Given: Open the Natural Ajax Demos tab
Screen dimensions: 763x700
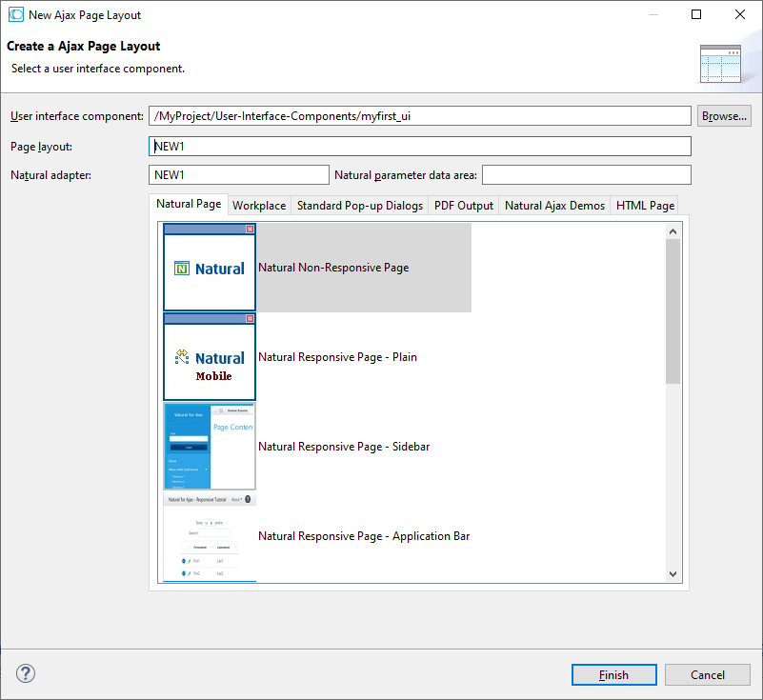Looking at the screenshot, I should coord(554,206).
